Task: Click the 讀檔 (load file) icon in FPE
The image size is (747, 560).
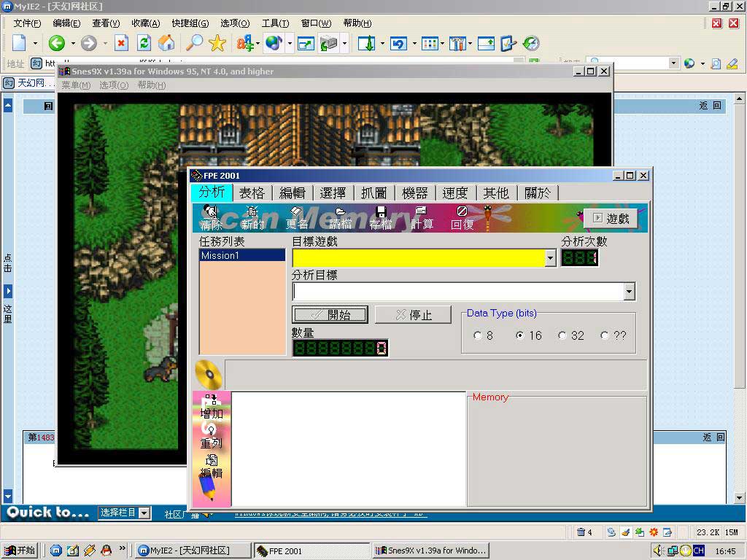Action: click(340, 217)
